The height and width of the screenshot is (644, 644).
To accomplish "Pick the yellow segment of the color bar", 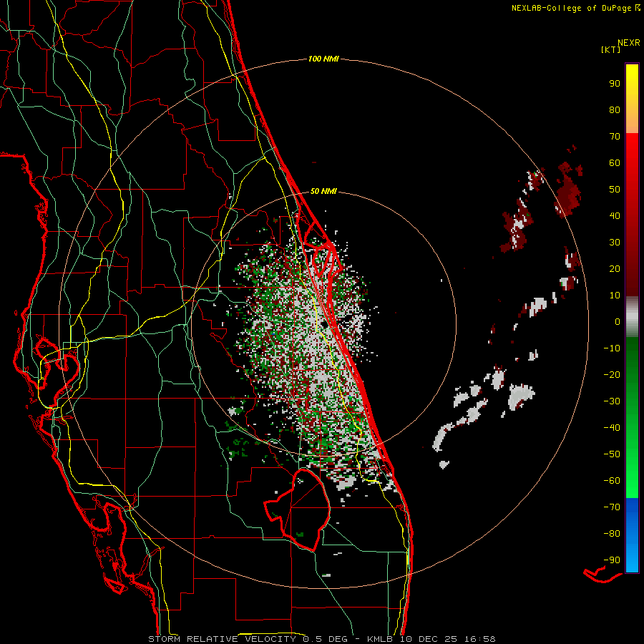I will (x=632, y=99).
